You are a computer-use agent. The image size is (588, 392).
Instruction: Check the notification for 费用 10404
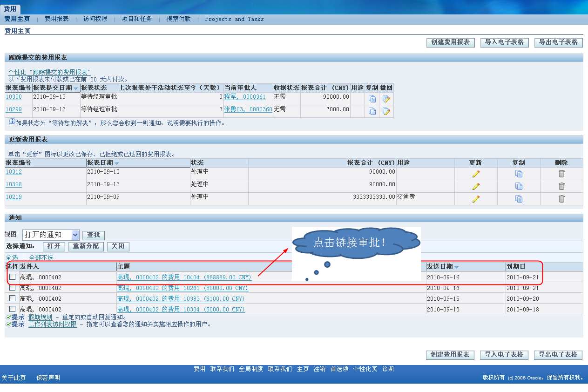point(12,277)
